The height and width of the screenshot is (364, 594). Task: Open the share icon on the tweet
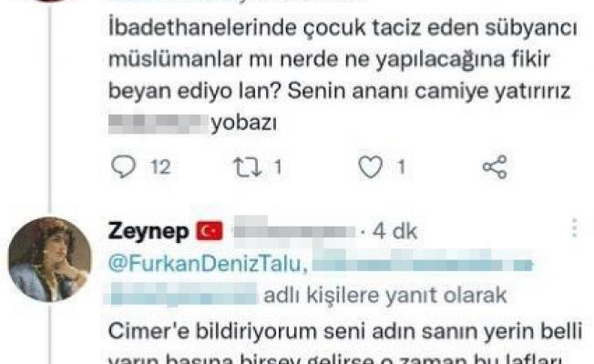click(495, 167)
